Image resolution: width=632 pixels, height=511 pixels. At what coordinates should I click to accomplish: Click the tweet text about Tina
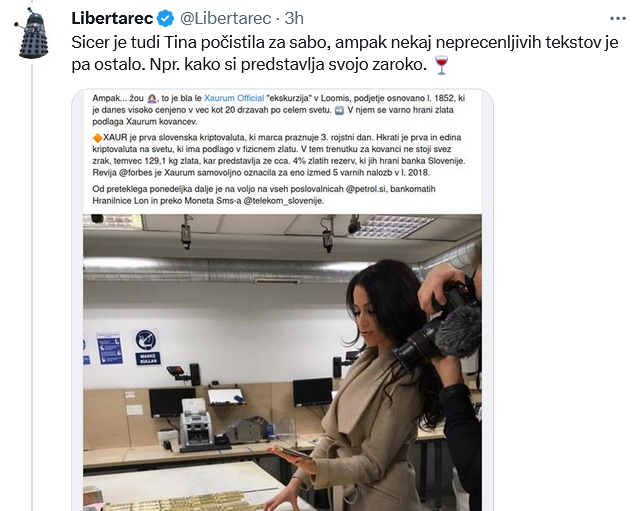coord(345,54)
